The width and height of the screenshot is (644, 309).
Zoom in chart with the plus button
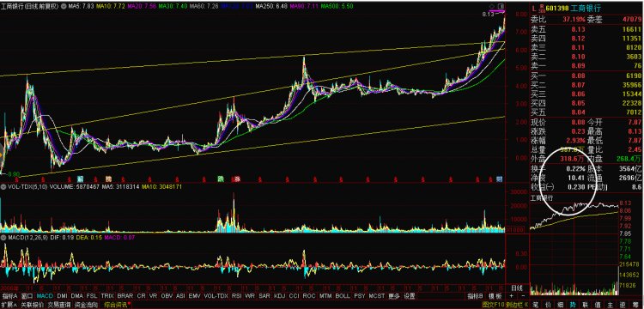tap(511, 295)
